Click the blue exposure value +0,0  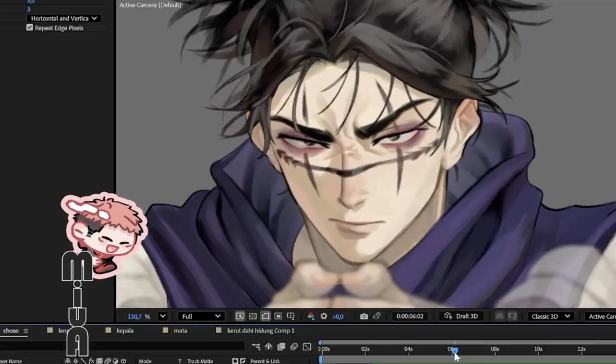[338, 316]
